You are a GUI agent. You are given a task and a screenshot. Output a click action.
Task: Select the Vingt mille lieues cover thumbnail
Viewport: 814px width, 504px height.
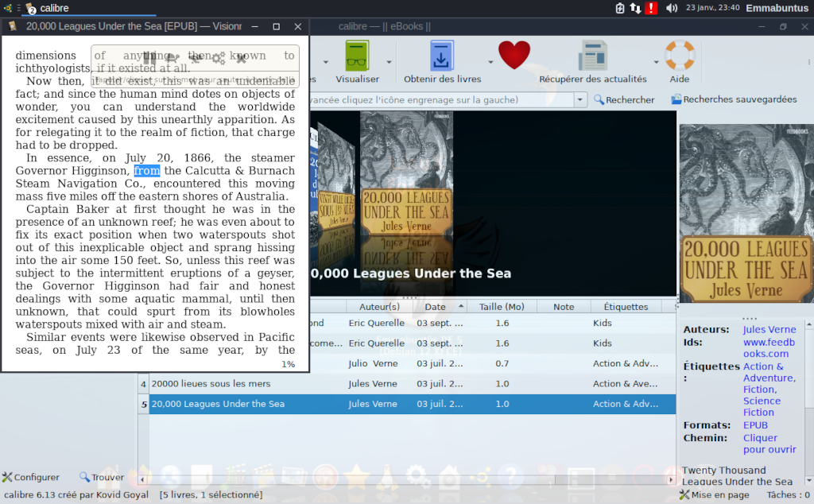pos(336,178)
